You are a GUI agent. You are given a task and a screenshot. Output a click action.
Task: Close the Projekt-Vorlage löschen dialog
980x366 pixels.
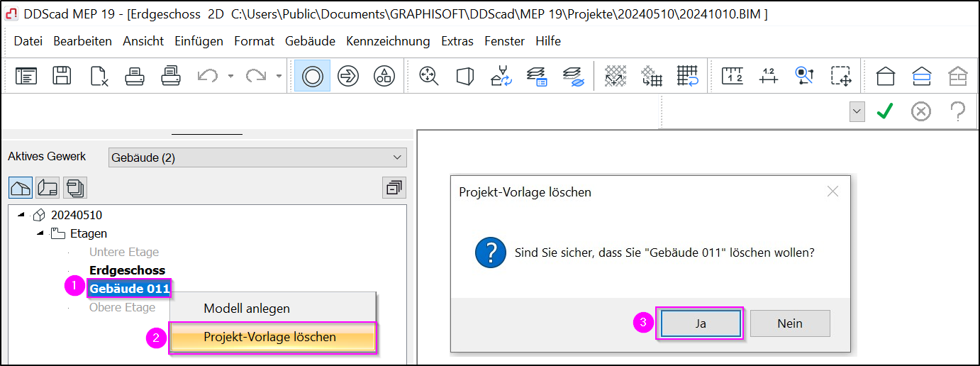(x=833, y=192)
